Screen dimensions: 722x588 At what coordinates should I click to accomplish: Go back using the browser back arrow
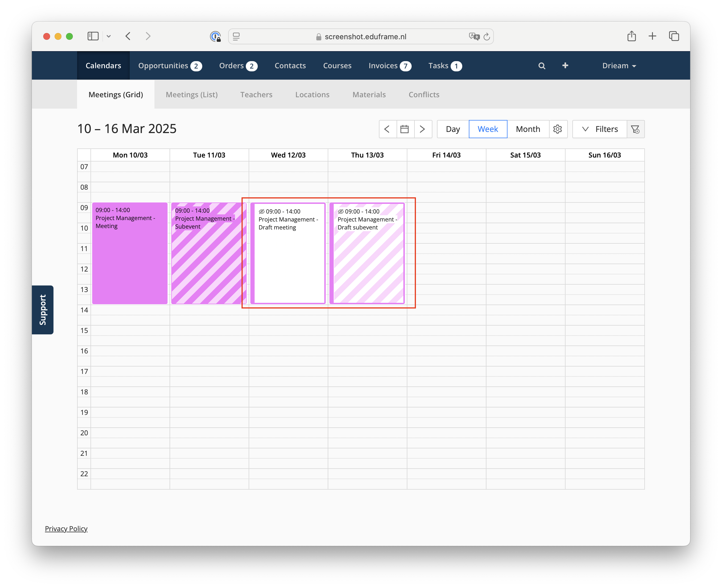(x=128, y=36)
